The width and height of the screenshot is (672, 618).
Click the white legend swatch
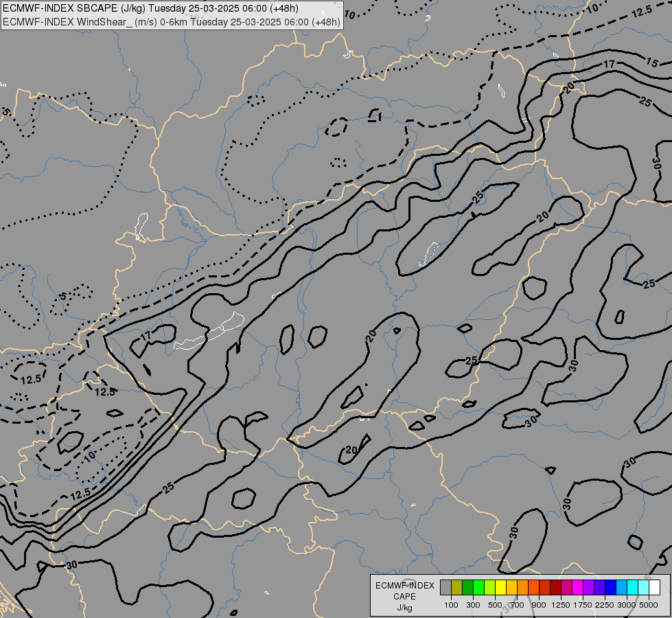tap(654, 587)
